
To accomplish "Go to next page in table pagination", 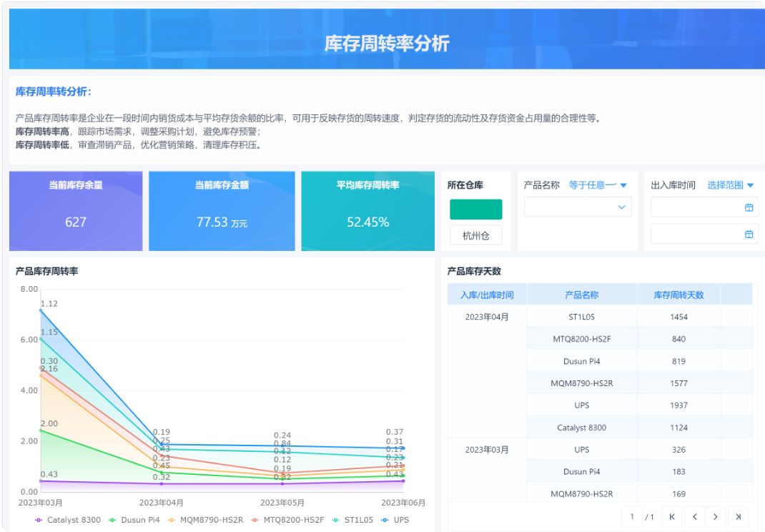I will [x=716, y=516].
